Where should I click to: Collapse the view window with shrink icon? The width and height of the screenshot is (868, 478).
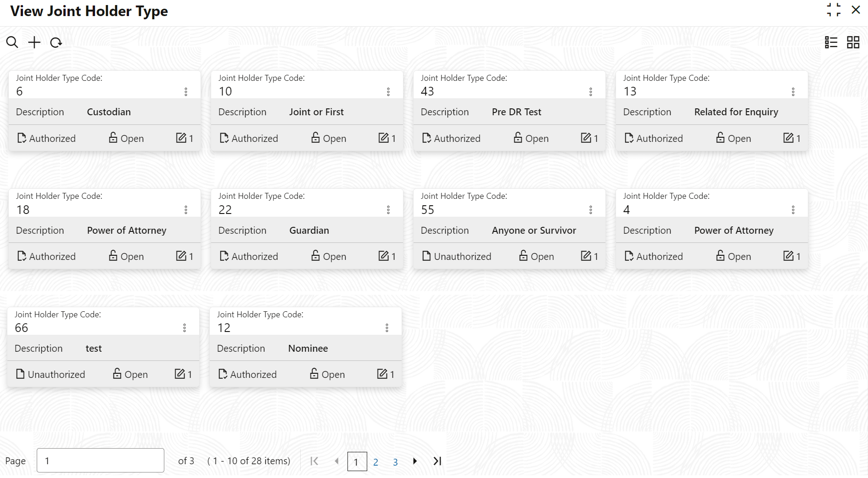coord(834,10)
